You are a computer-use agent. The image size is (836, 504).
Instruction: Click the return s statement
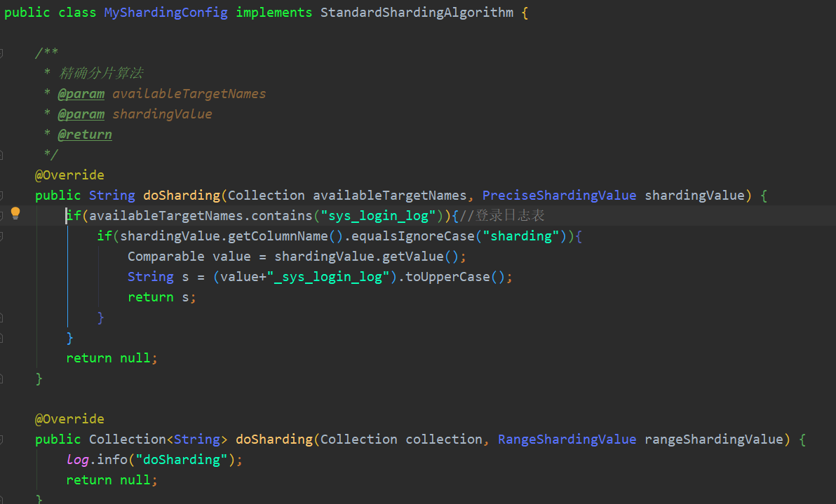point(161,297)
